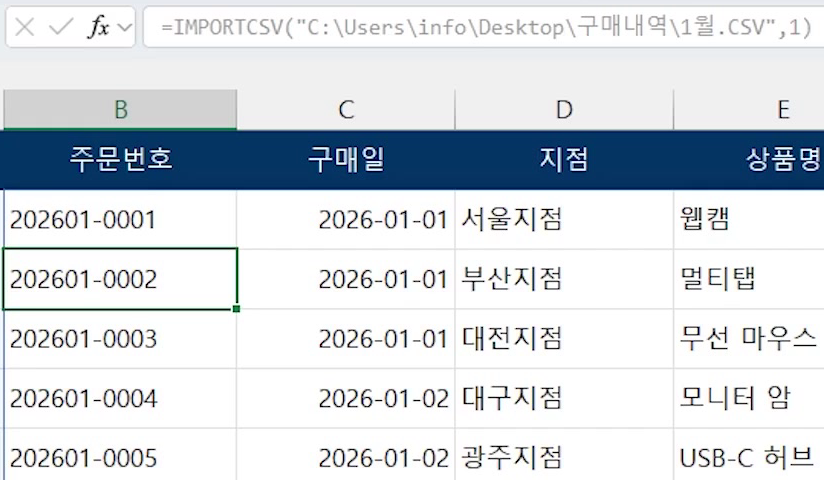Select cell with order 202601-0005
This screenshot has height=480, width=824.
click(120, 456)
